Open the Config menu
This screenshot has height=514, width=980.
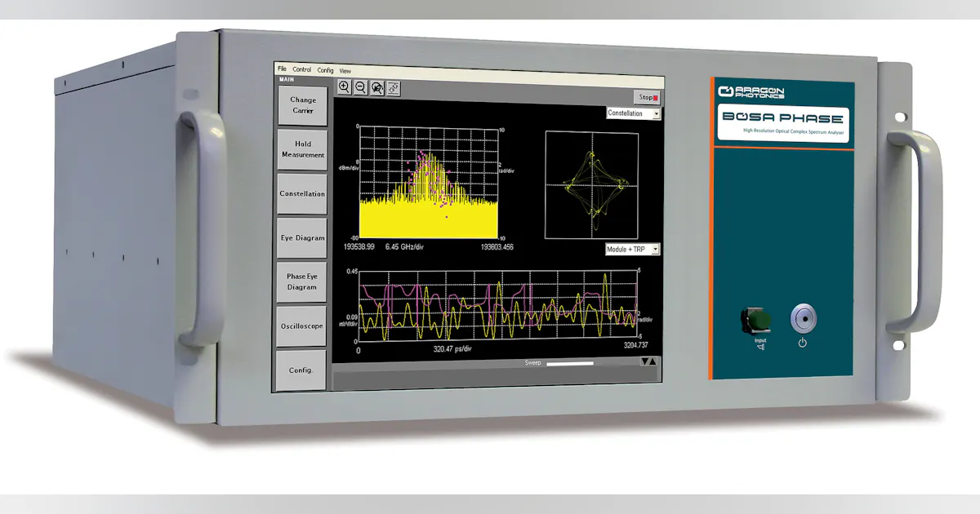pos(326,71)
